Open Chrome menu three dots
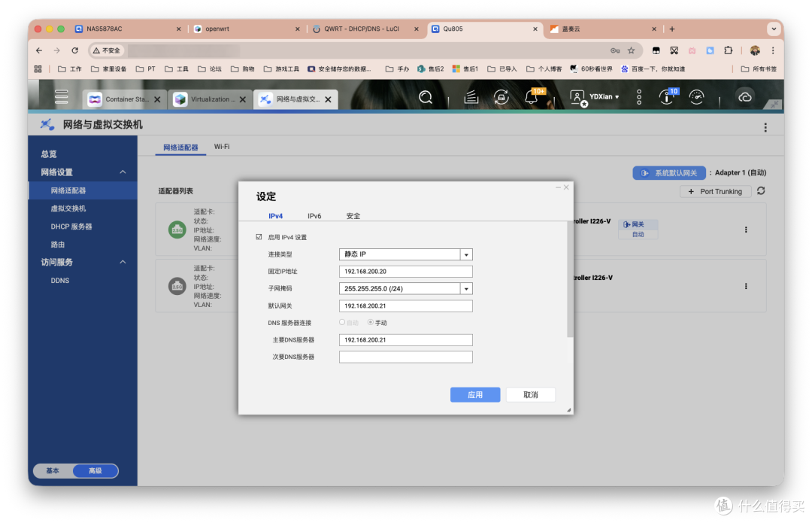 [x=773, y=50]
